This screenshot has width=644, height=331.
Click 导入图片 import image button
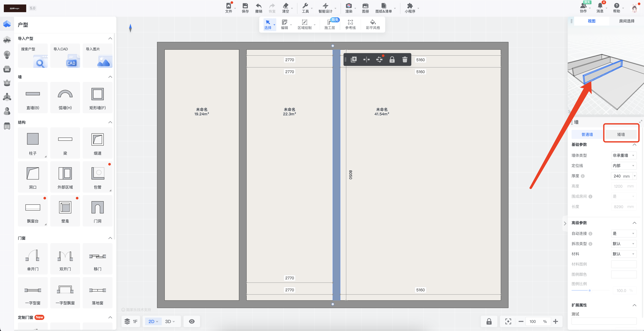click(x=98, y=56)
